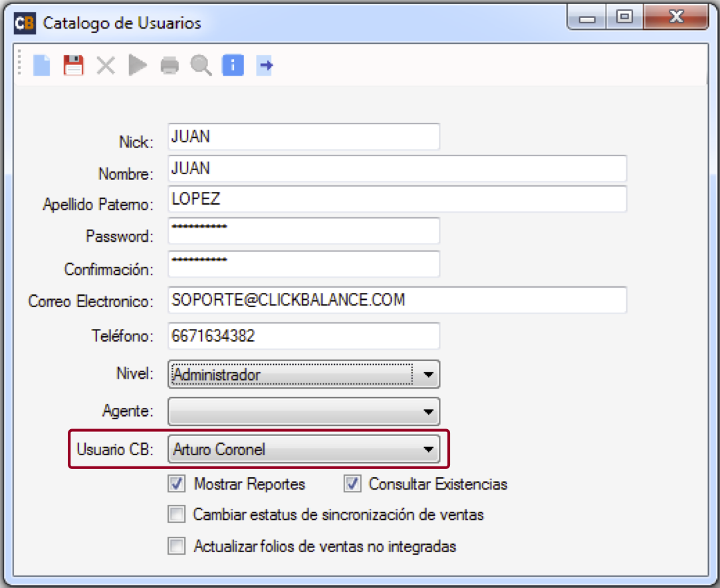The width and height of the screenshot is (720, 588).
Task: Click the New document toolbar icon
Action: click(42, 65)
